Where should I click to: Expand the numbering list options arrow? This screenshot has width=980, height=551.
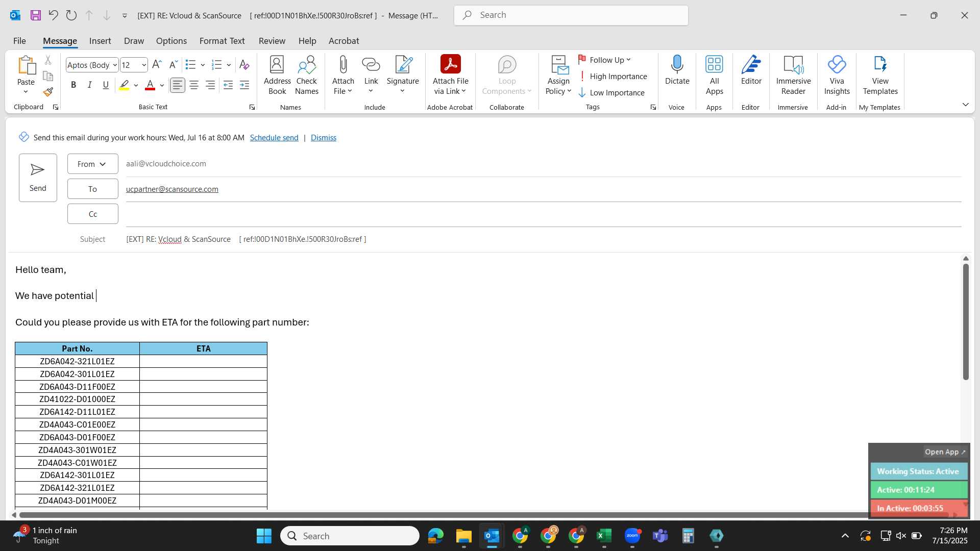[229, 65]
